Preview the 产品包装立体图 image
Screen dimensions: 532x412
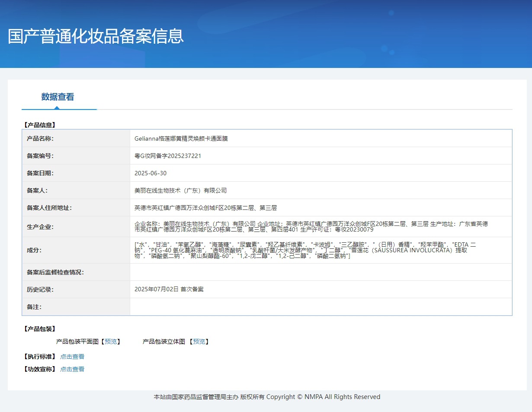199,341
